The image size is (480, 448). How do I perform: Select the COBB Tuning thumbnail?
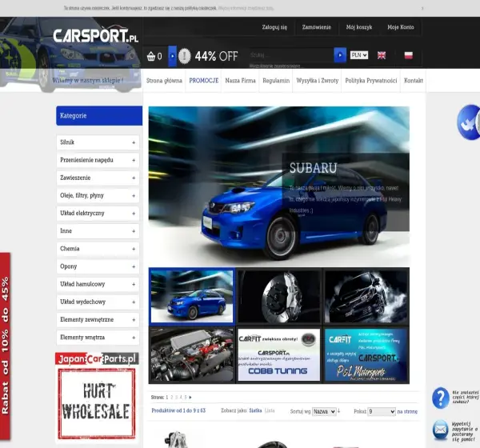279,355
